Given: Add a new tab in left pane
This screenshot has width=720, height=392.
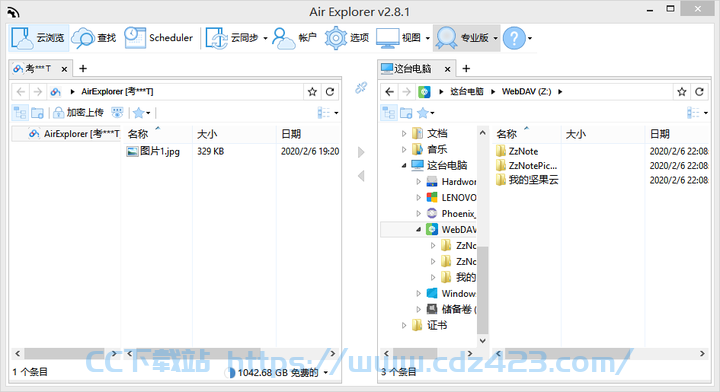Looking at the screenshot, I should coord(83,69).
